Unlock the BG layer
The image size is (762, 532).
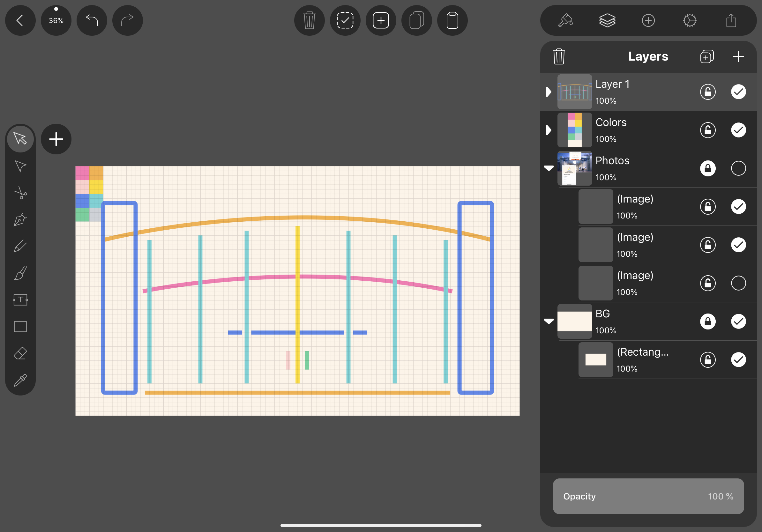(707, 321)
